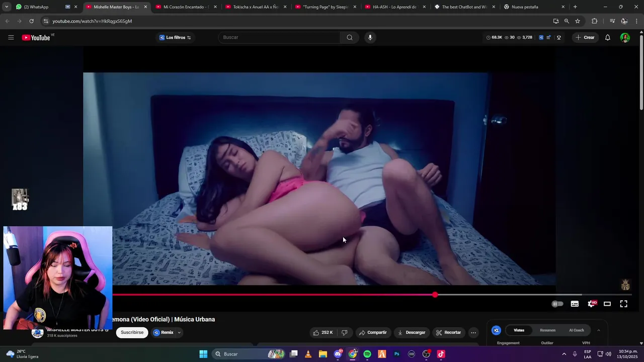The height and width of the screenshot is (362, 644).
Task: Open the Windows Start menu
Action: click(203, 354)
